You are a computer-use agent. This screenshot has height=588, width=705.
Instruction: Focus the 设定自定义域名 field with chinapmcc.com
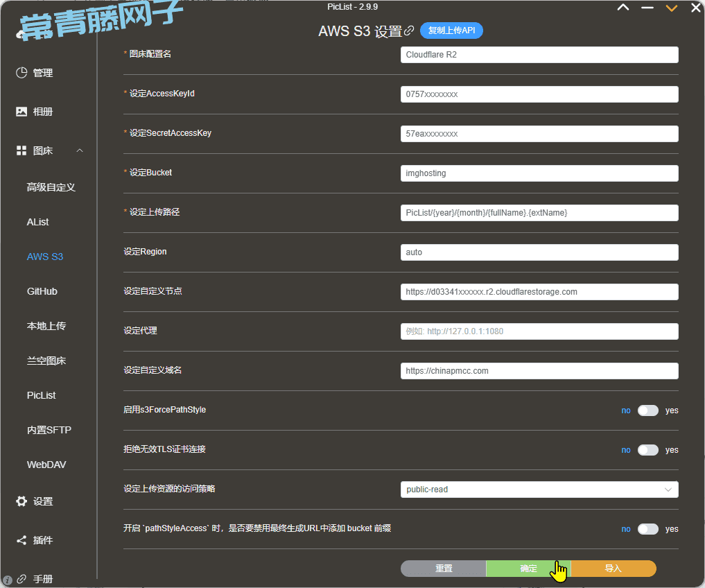point(539,371)
